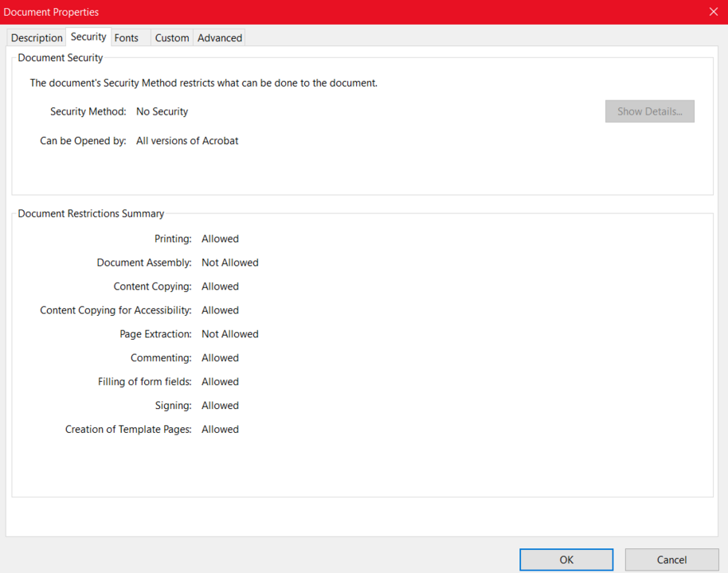Click the Printing Allowed value
Viewport: 728px width, 573px height.
(220, 239)
